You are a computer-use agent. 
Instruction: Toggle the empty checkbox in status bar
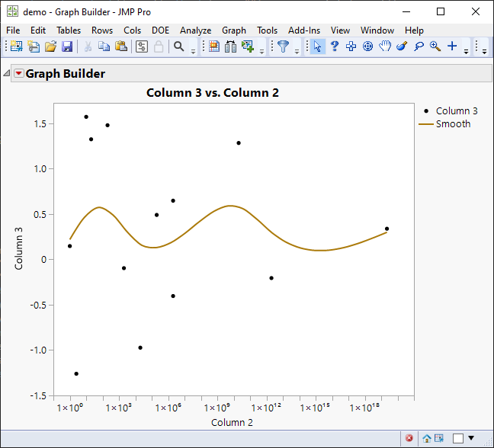point(458,438)
